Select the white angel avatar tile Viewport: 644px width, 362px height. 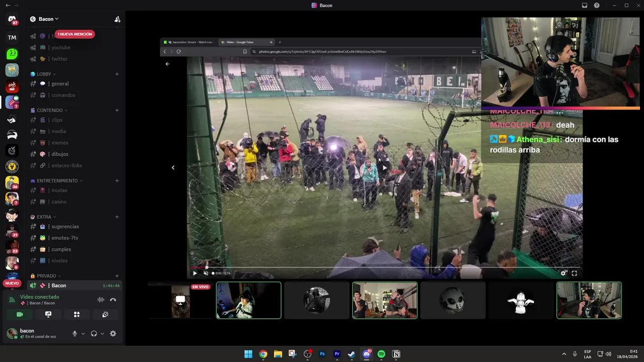point(521,301)
